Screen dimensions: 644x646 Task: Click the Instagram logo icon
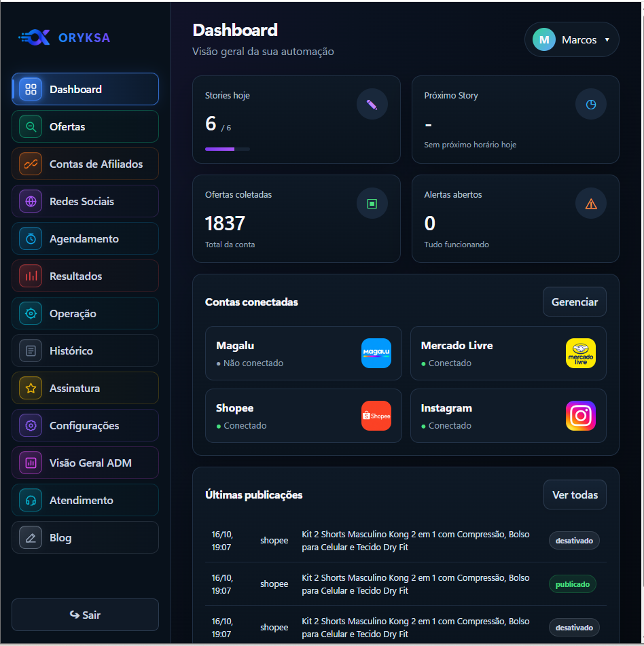(581, 416)
